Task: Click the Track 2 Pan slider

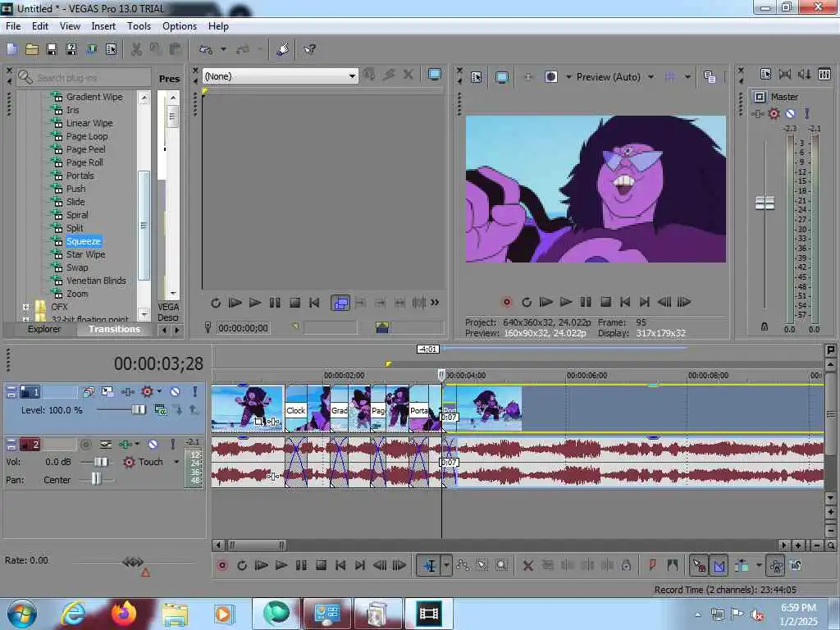Action: (97, 479)
